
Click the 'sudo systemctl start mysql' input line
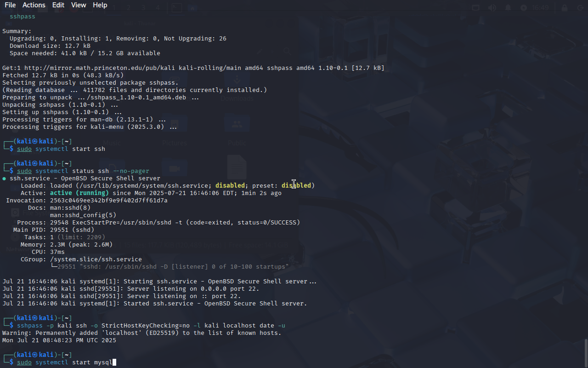point(65,362)
